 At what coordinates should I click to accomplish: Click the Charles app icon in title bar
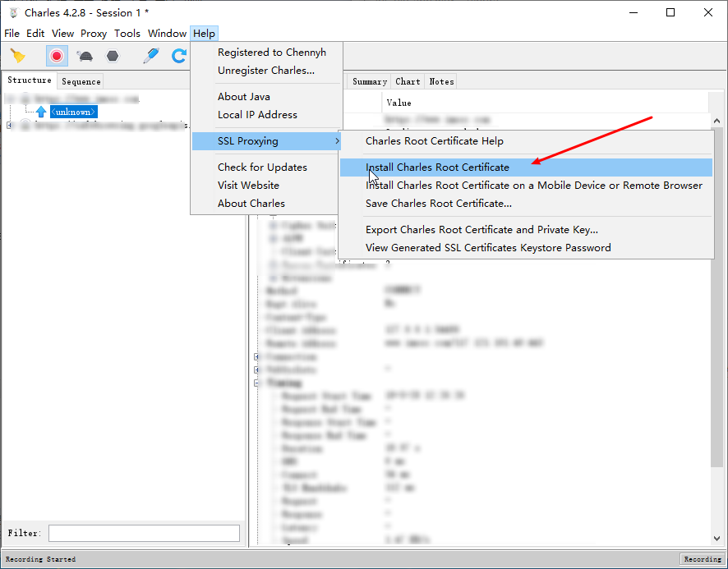(12, 12)
